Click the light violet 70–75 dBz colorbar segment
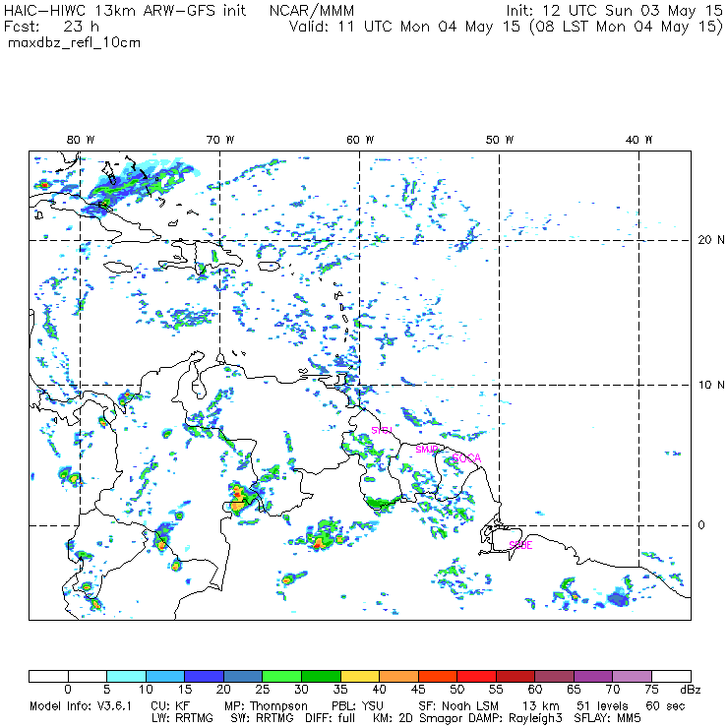728x728 pixels. [633, 676]
